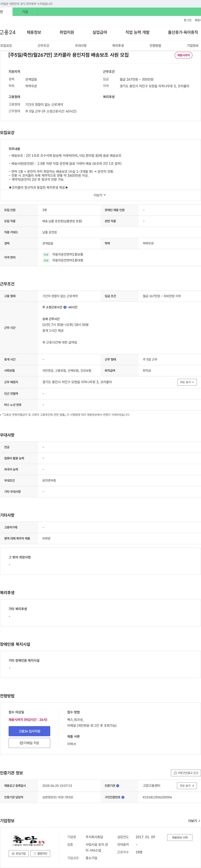Open 지도 보기 for 고양고용센터

pos(187,786)
